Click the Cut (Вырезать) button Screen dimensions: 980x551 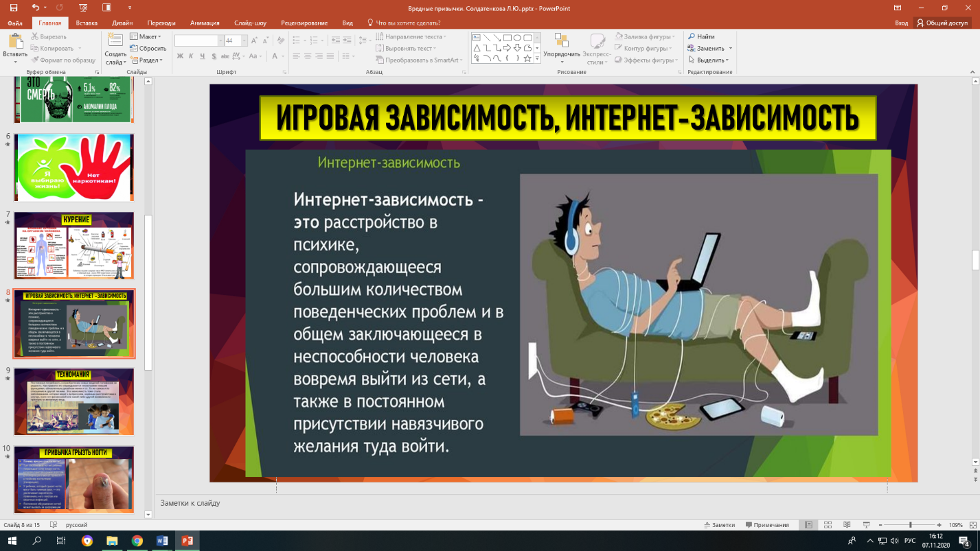coord(47,37)
